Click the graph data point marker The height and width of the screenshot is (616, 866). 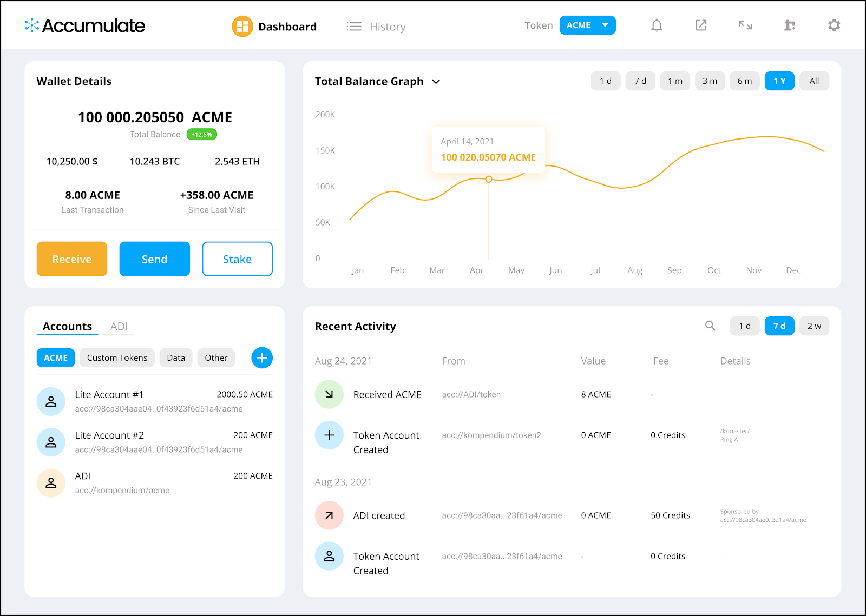pos(489,179)
